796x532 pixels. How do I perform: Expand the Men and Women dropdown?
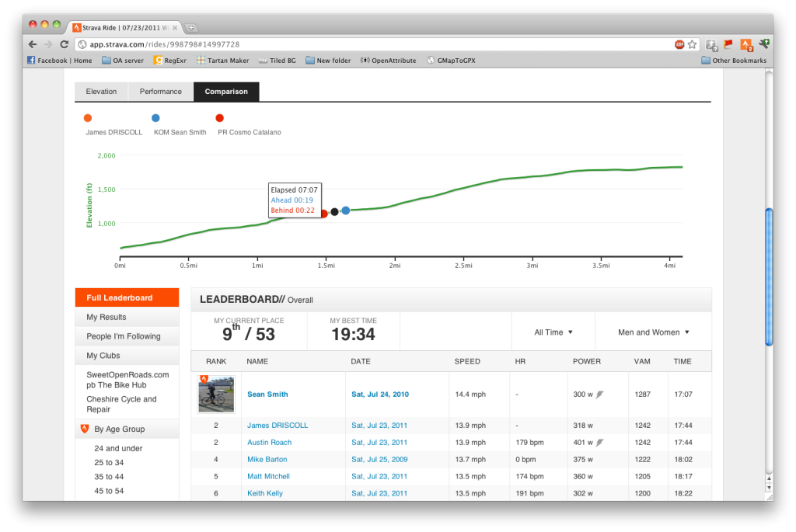[653, 332]
